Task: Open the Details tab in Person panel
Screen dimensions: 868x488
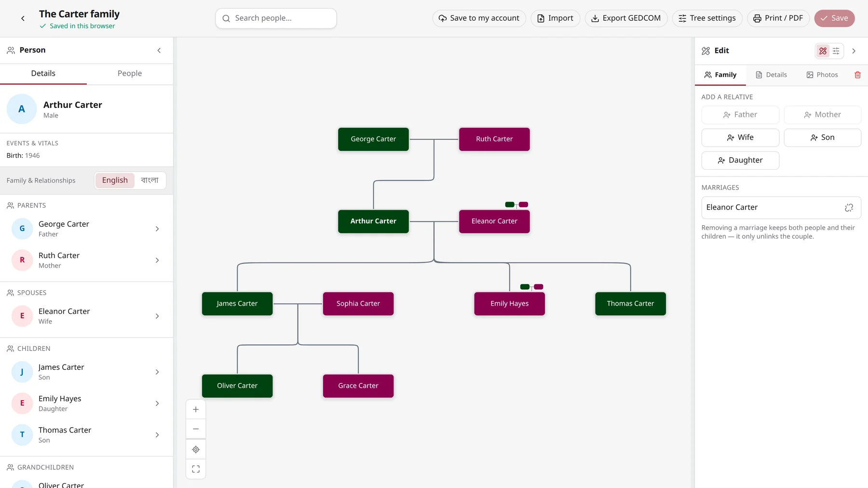Action: tap(43, 73)
